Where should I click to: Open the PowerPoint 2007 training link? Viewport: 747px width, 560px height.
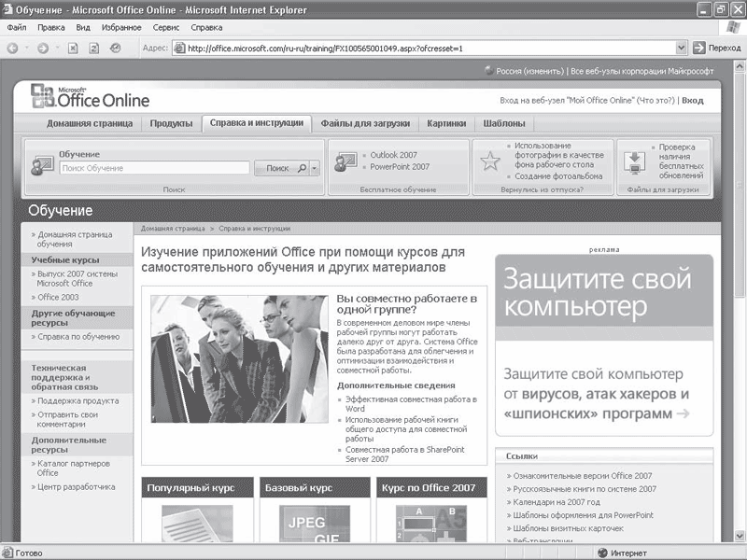point(400,167)
